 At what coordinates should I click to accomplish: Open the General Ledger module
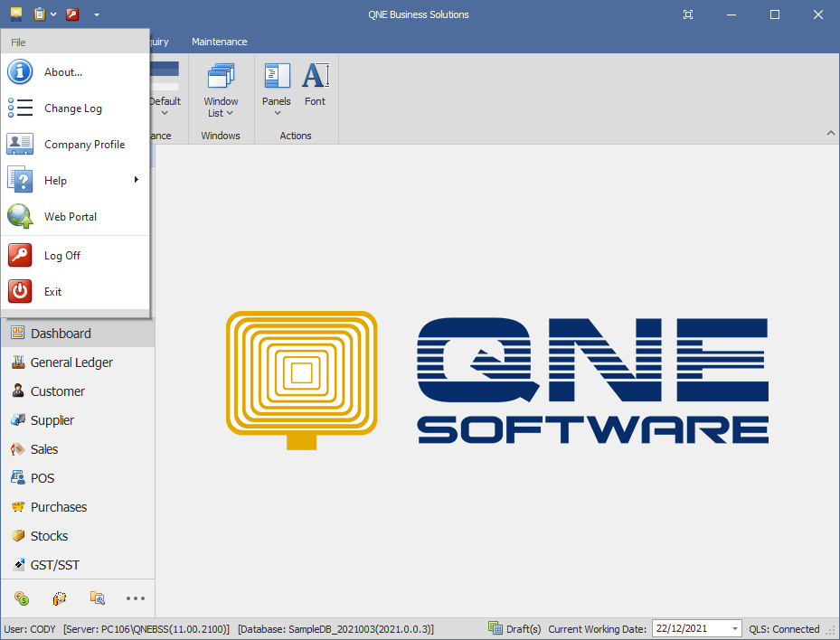[78, 362]
